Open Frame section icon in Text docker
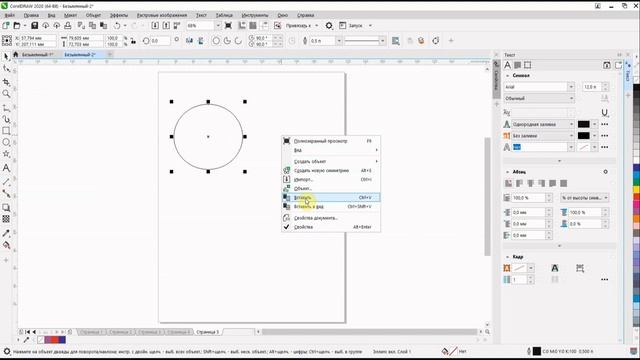Image resolution: width=640 pixels, height=360 pixels. tap(528, 65)
